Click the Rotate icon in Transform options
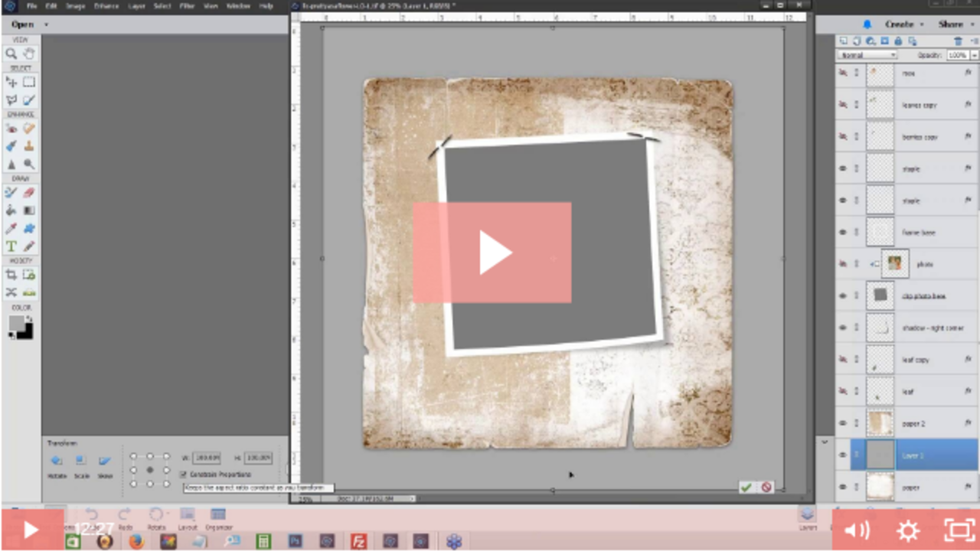This screenshot has width=980, height=551. 57,460
